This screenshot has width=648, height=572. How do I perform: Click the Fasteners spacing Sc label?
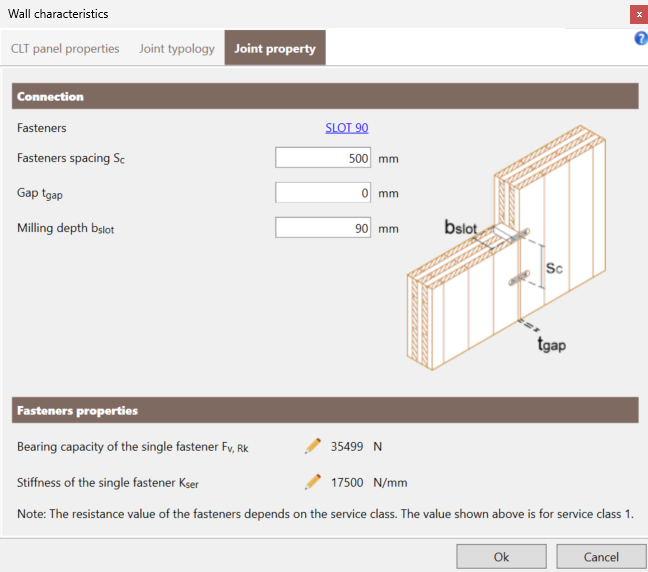(71, 158)
